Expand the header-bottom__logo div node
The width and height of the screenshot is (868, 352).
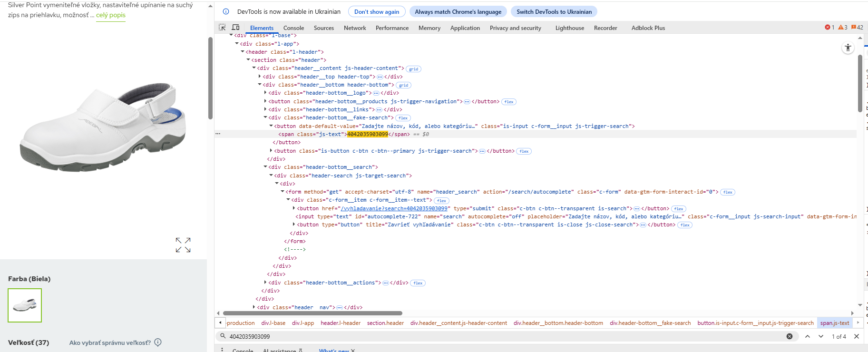[265, 93]
